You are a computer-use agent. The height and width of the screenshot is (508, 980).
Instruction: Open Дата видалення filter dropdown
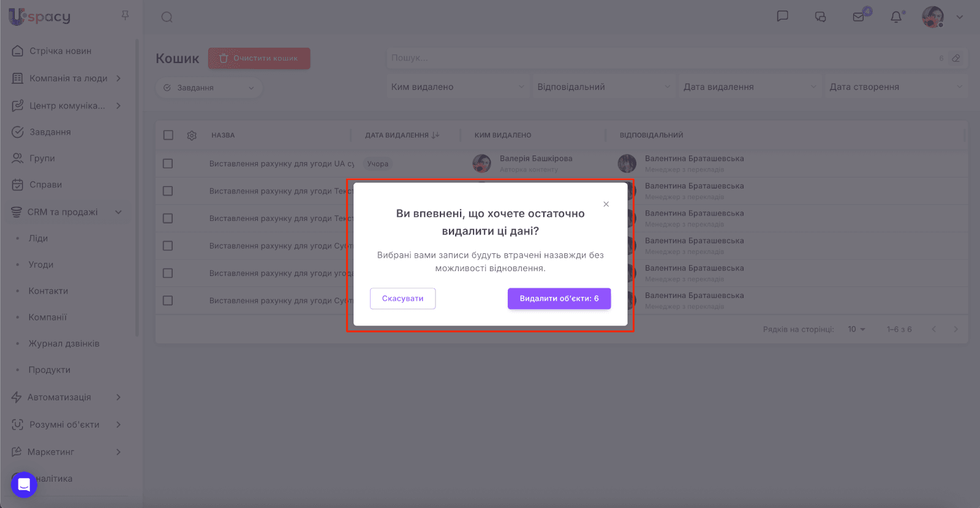[x=750, y=87]
